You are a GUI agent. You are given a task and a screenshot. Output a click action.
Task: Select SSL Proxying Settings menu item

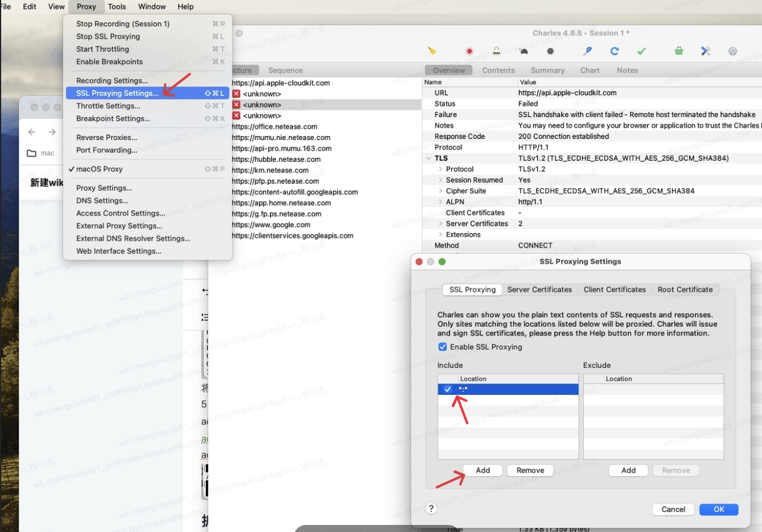pyautogui.click(x=117, y=93)
